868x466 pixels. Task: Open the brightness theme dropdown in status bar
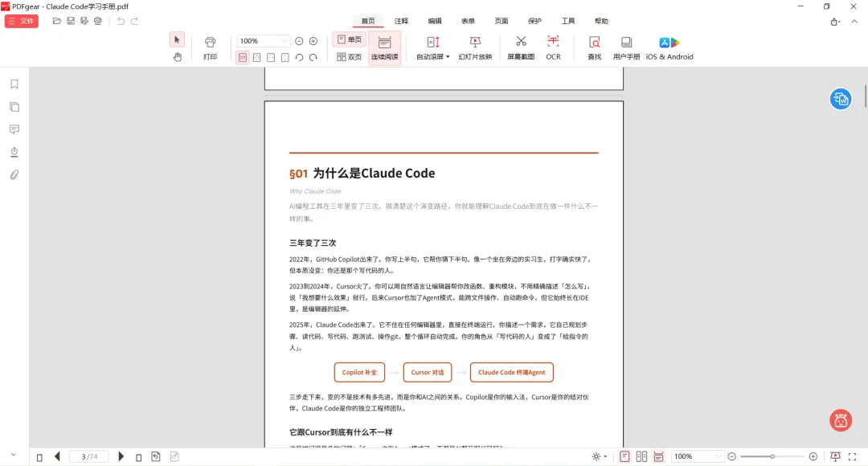pos(599,456)
